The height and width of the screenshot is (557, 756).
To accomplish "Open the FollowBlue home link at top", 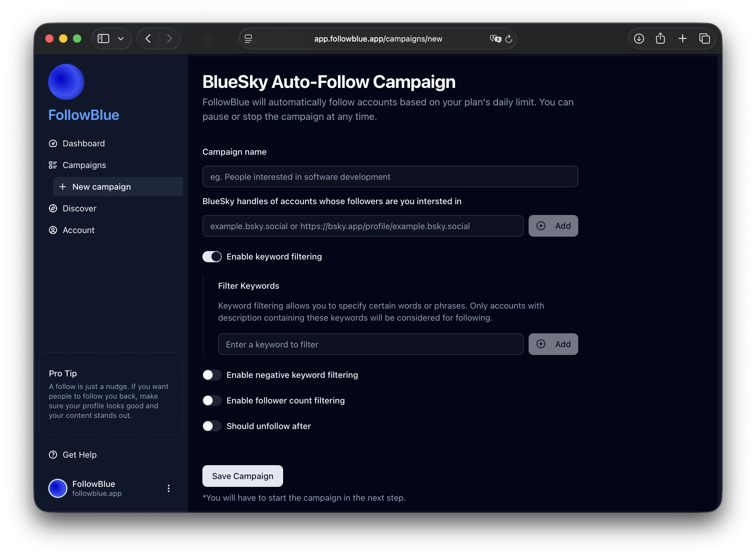I will [x=84, y=115].
